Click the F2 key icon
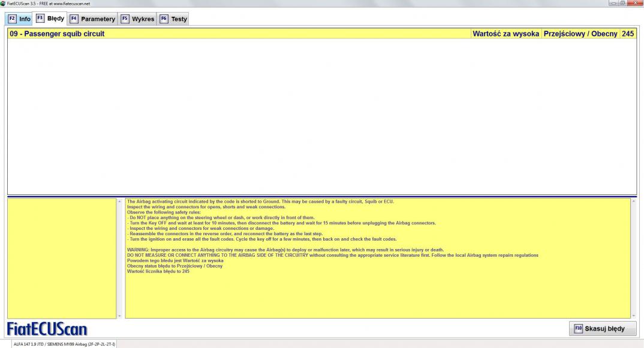This screenshot has width=644, height=348. 12,19
